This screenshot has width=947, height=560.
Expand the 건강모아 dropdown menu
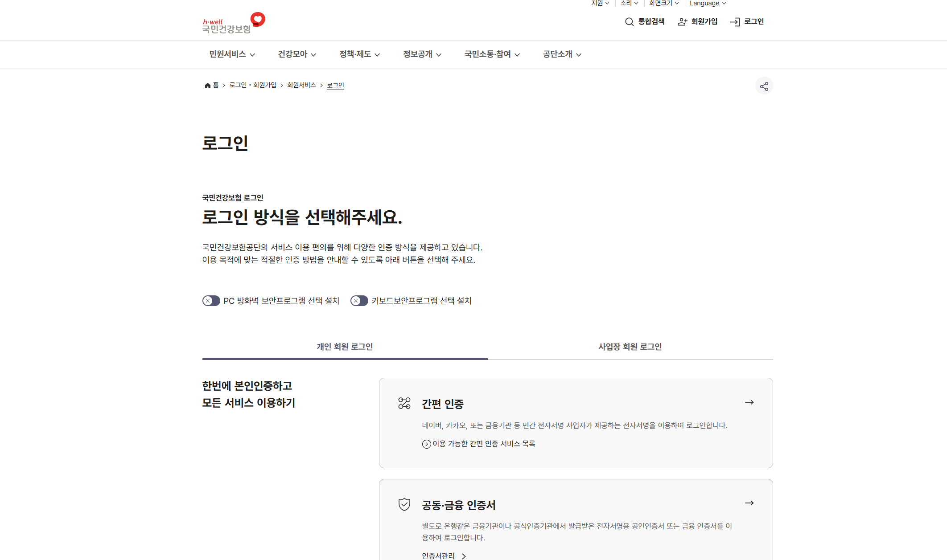coord(297,54)
